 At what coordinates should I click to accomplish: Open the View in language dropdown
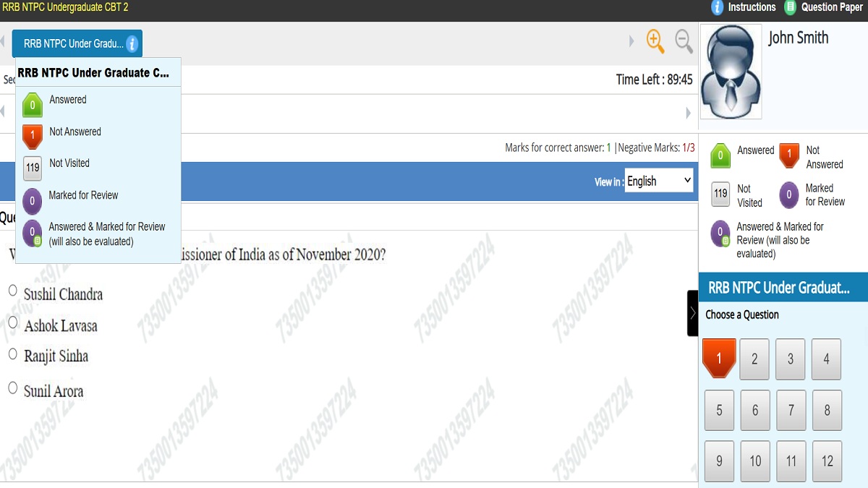658,181
